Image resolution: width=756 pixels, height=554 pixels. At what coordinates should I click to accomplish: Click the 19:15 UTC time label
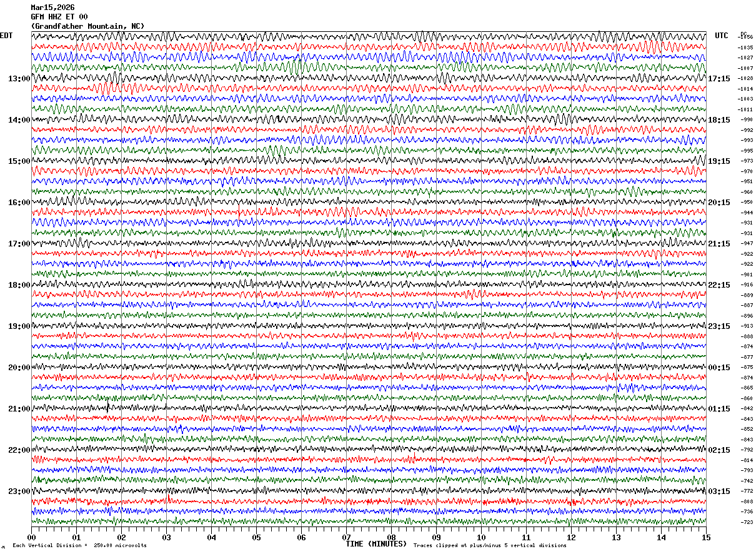coord(719,161)
